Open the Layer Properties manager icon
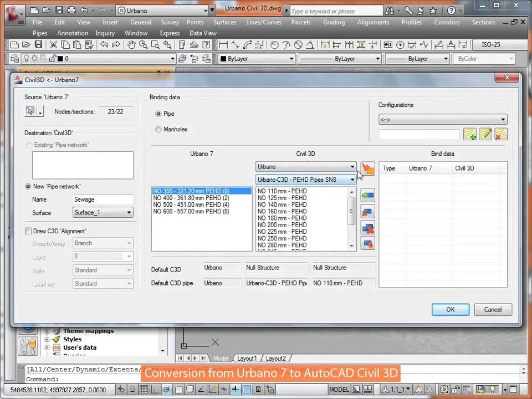This screenshot has height=399, width=532. click(x=14, y=59)
